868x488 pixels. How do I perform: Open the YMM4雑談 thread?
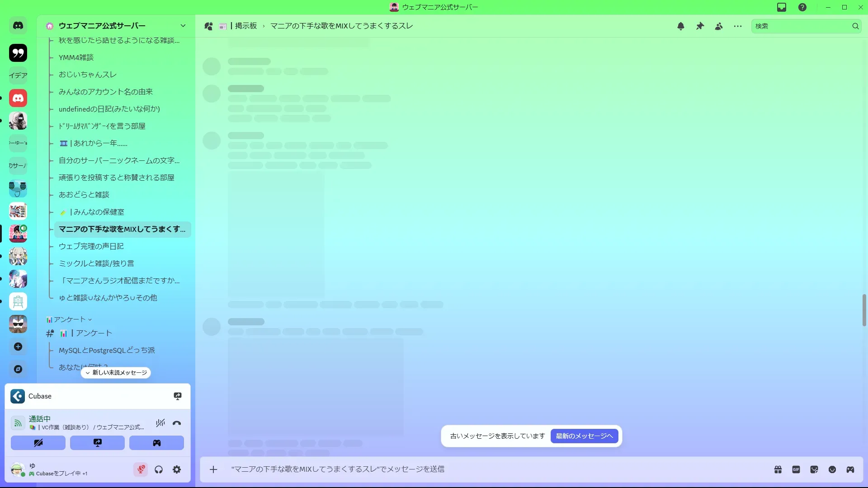[x=76, y=57]
